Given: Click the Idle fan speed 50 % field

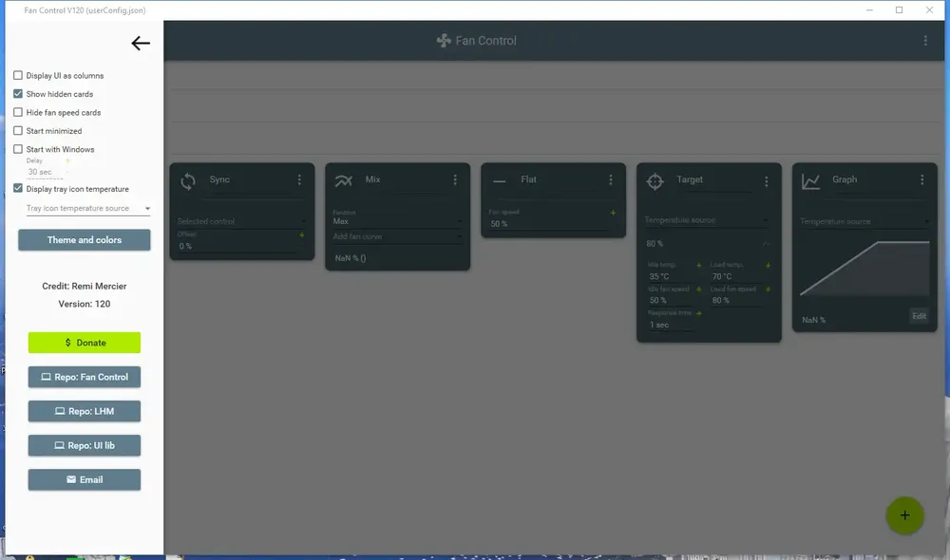Looking at the screenshot, I should (x=673, y=300).
